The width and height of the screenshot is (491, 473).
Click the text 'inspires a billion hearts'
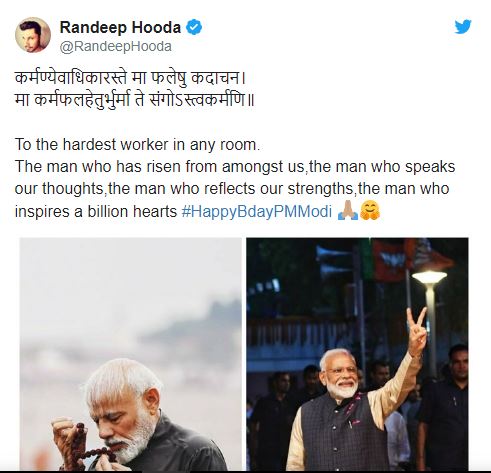(x=96, y=211)
